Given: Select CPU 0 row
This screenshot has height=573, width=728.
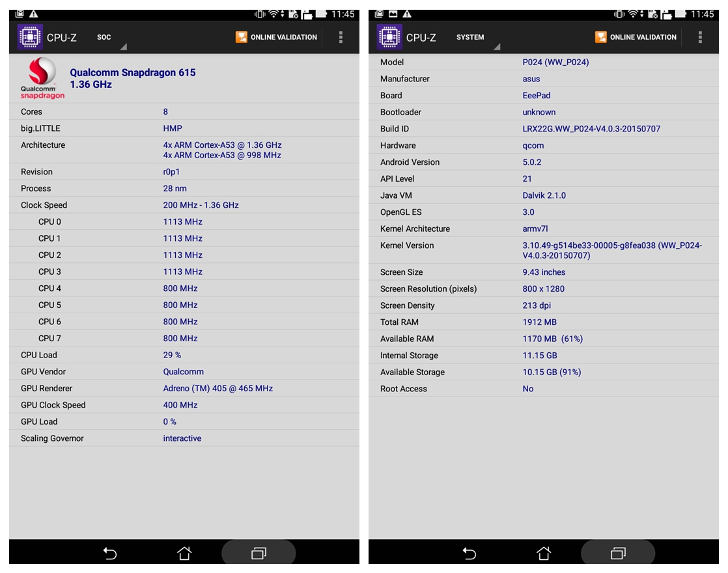Looking at the screenshot, I should (x=184, y=222).
